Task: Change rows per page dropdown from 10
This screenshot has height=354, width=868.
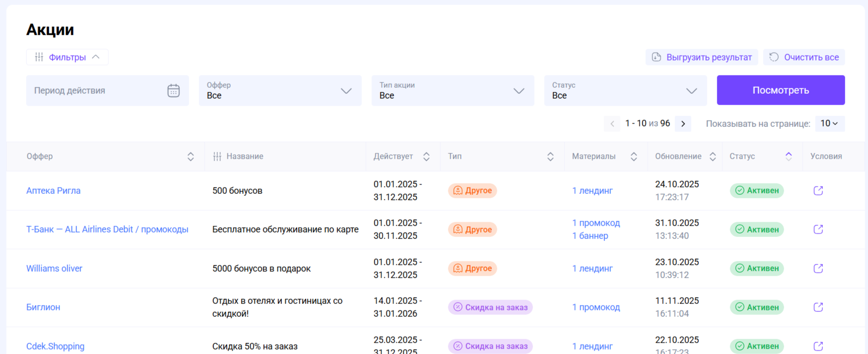Action: coord(829,123)
